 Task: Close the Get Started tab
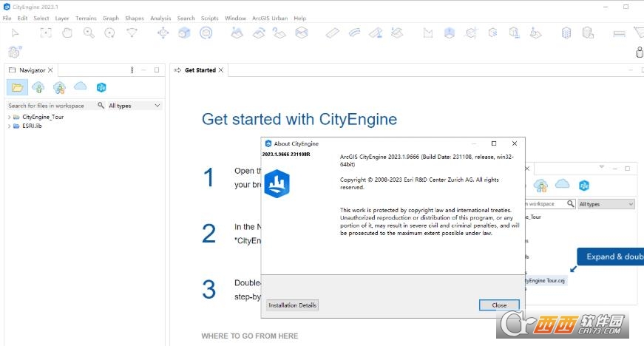click(x=221, y=70)
